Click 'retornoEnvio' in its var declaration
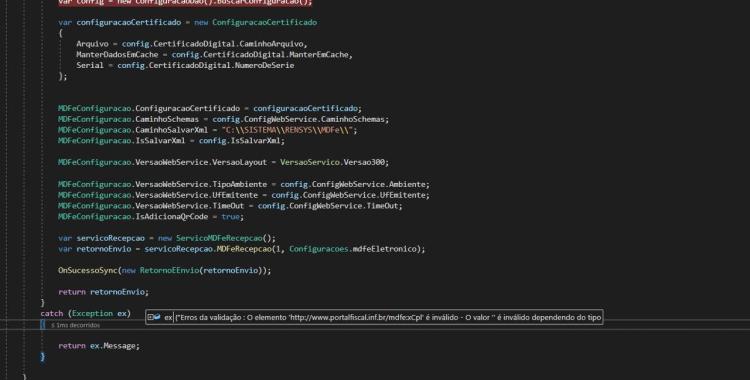Screen dimensions: 750x380 104,249
